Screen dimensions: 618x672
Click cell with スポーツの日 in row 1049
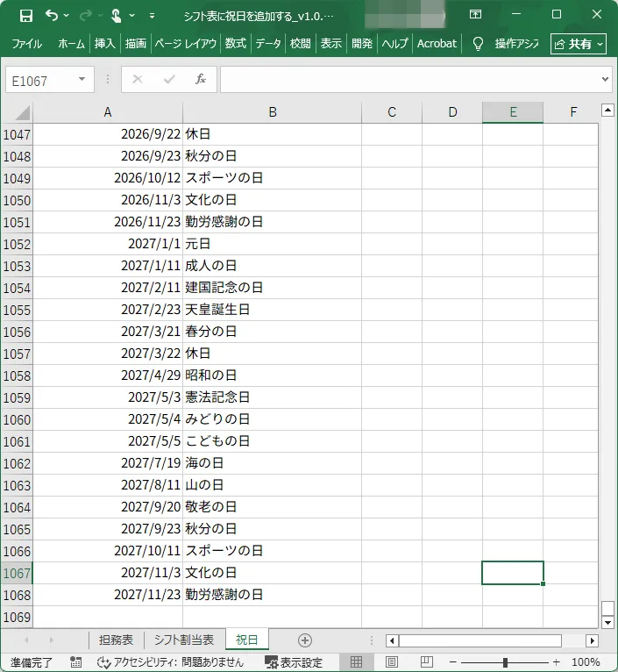[x=273, y=178]
